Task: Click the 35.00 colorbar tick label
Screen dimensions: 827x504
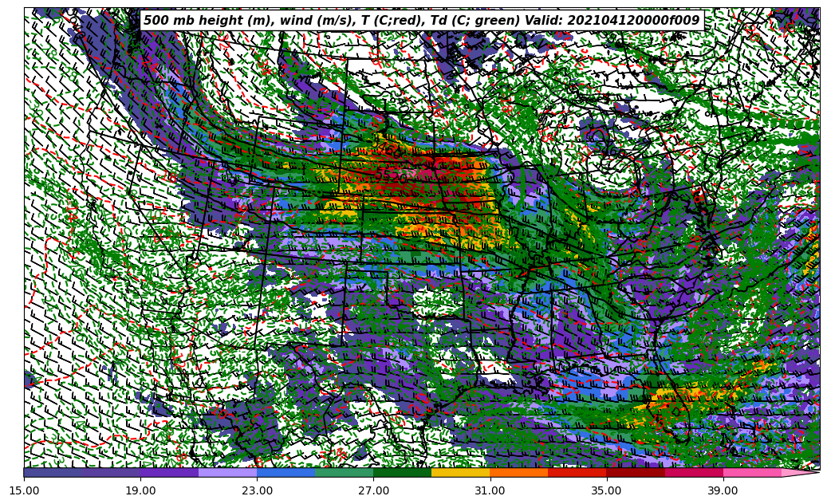Action: [x=607, y=490]
